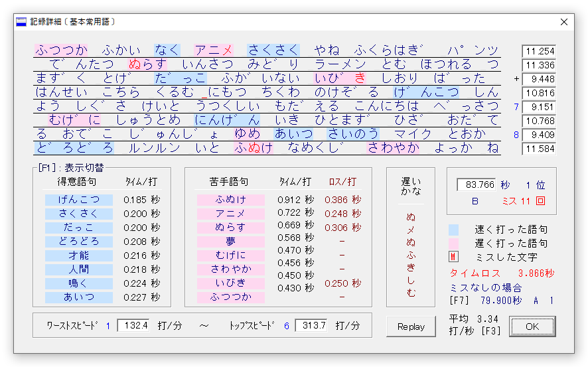
Task: Click the [F7] 79.900秒 line
Action: [x=501, y=301]
